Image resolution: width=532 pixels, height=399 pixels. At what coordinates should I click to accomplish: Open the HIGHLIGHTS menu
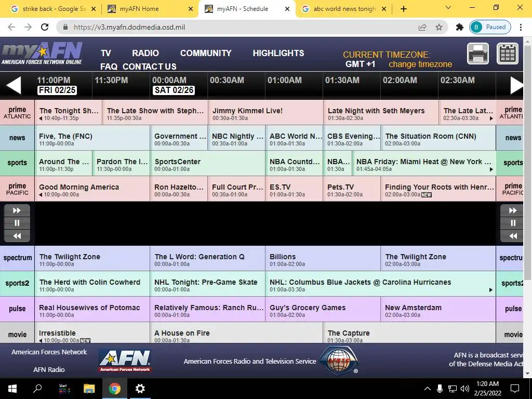pyautogui.click(x=278, y=54)
